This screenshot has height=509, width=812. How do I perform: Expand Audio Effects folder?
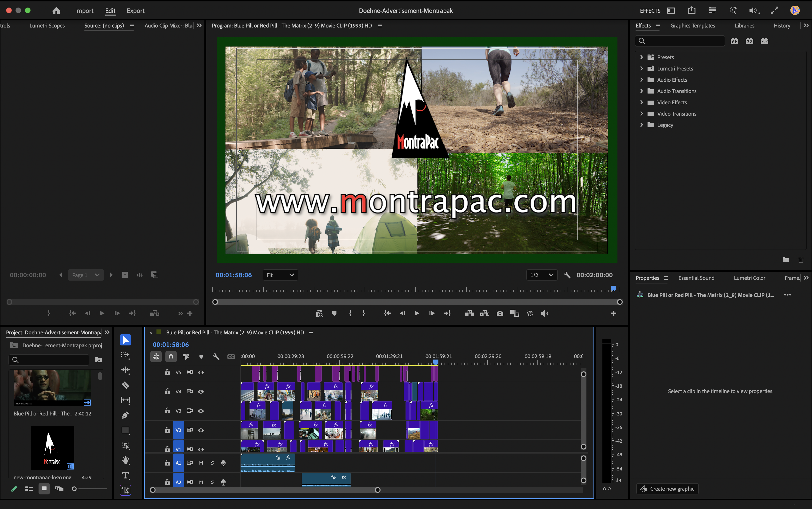641,80
